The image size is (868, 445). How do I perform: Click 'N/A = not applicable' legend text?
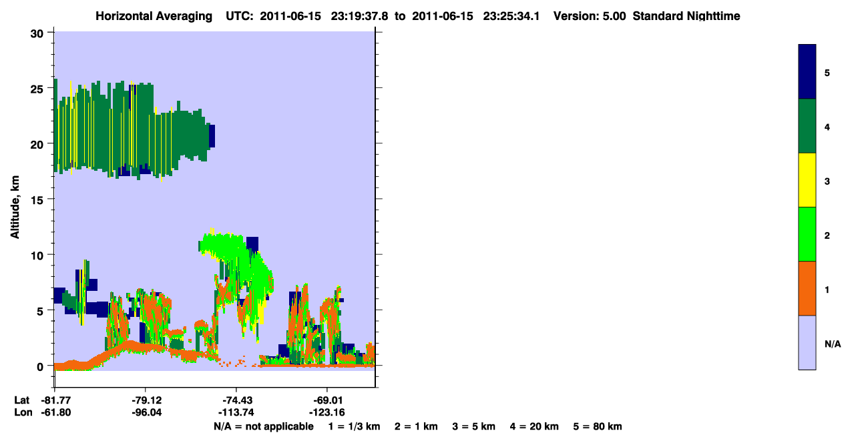[263, 427]
